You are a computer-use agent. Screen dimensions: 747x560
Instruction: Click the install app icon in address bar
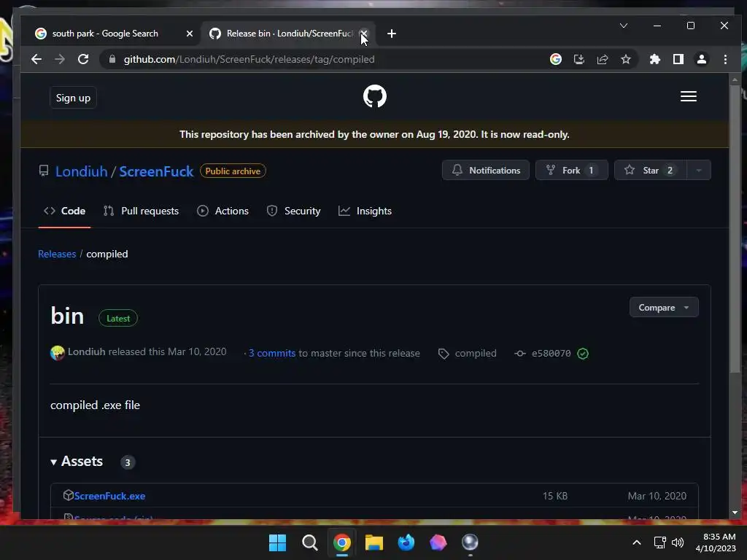(x=578, y=59)
